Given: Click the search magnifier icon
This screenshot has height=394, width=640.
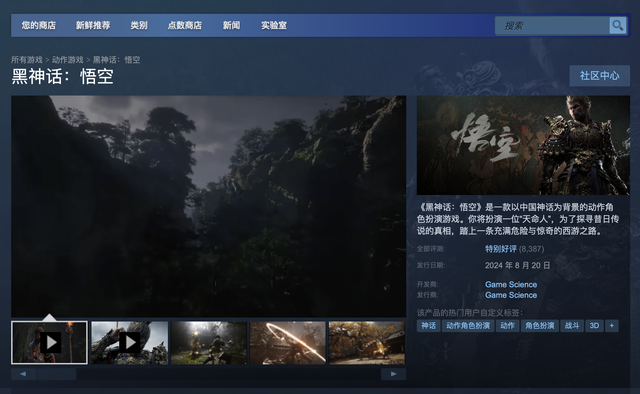Looking at the screenshot, I should (x=618, y=26).
